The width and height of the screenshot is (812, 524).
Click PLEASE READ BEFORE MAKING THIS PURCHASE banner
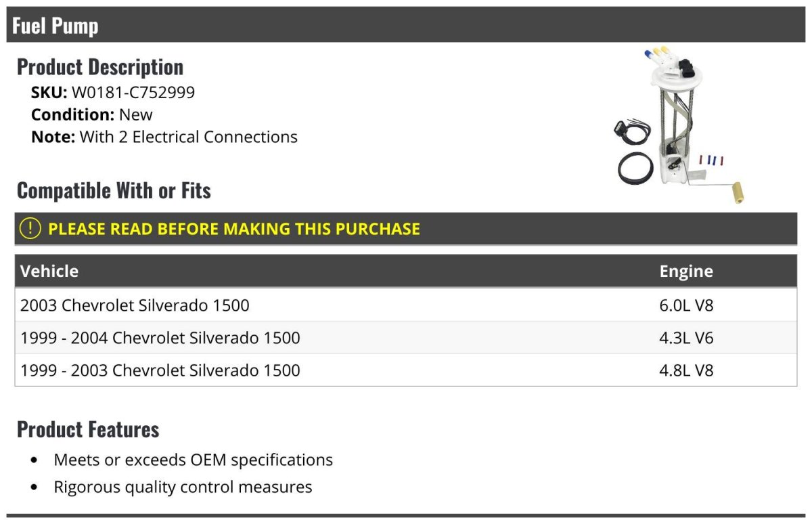(x=234, y=229)
